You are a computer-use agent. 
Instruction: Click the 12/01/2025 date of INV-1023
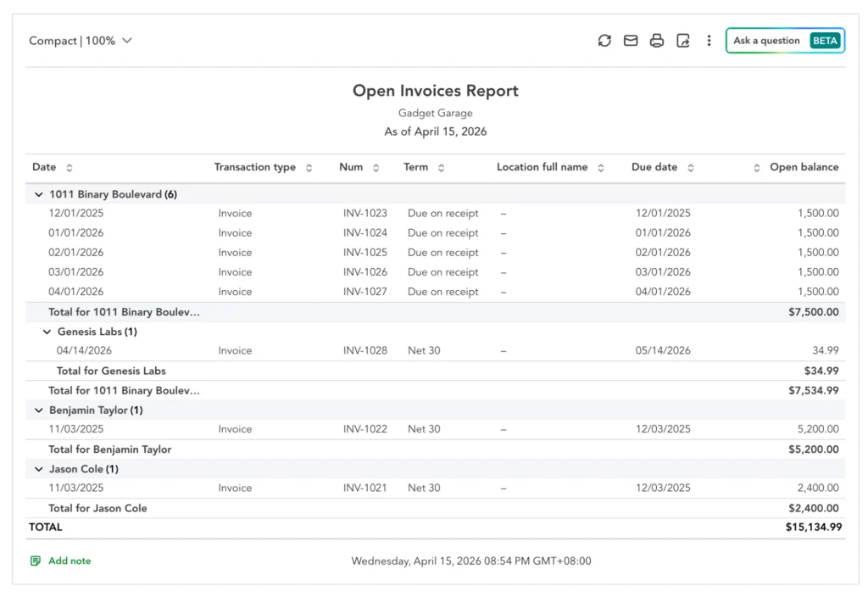(75, 213)
